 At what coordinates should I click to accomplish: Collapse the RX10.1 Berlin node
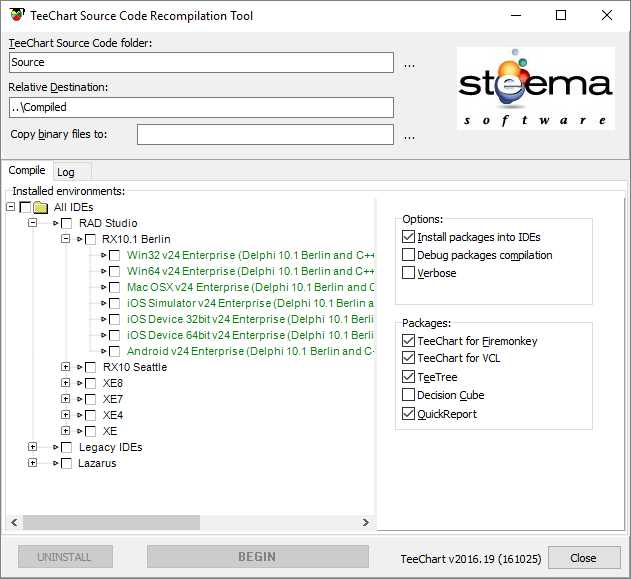(x=65, y=239)
